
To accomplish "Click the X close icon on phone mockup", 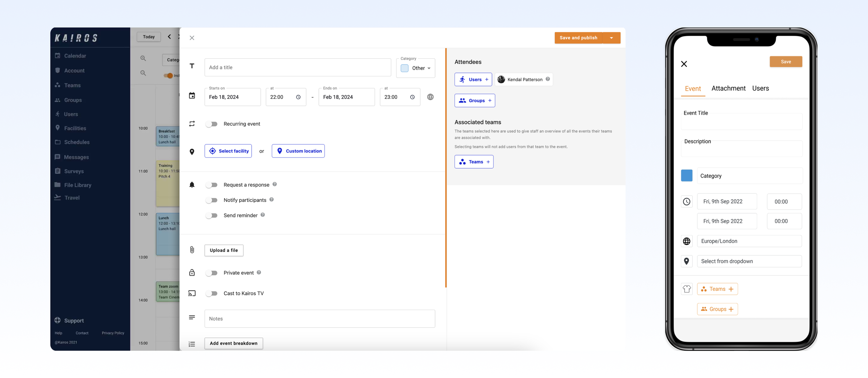I will pos(684,64).
